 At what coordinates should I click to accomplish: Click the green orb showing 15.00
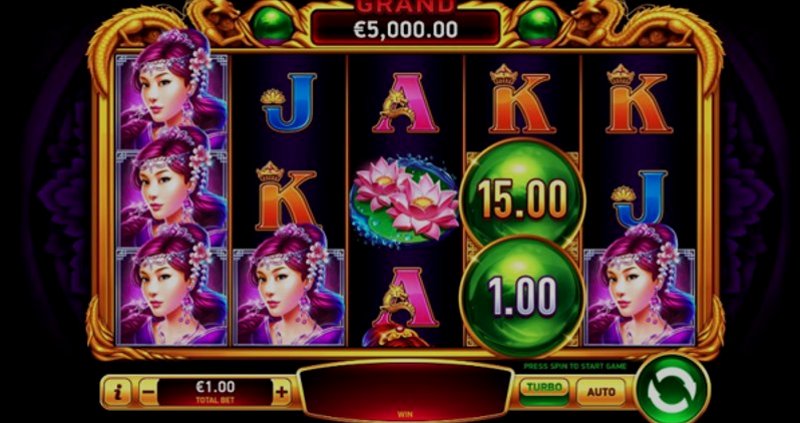522,196
